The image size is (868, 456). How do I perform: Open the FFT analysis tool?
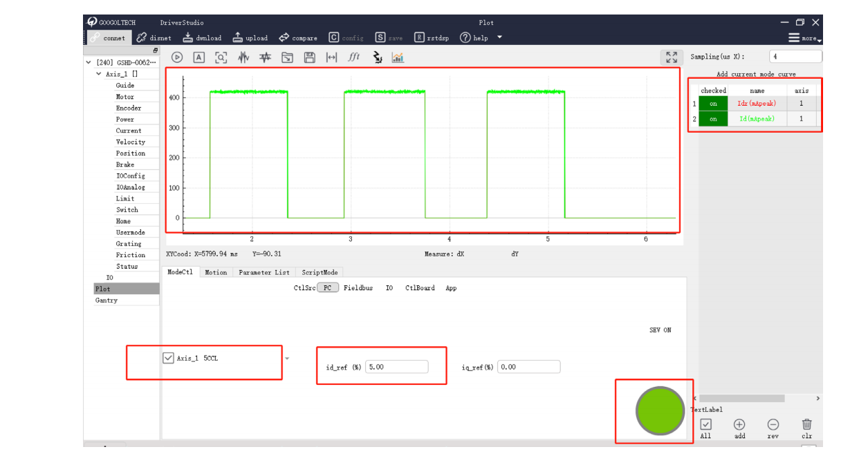point(353,57)
